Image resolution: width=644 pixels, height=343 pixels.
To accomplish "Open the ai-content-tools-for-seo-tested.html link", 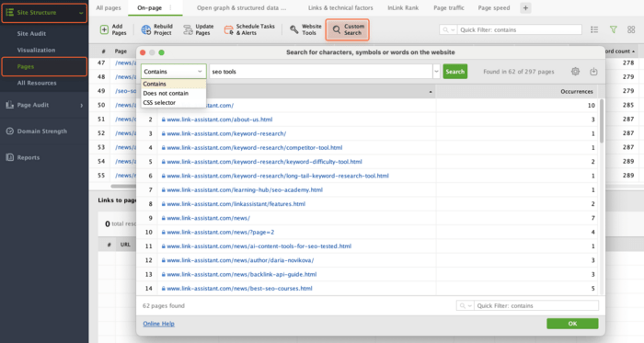I will click(259, 246).
